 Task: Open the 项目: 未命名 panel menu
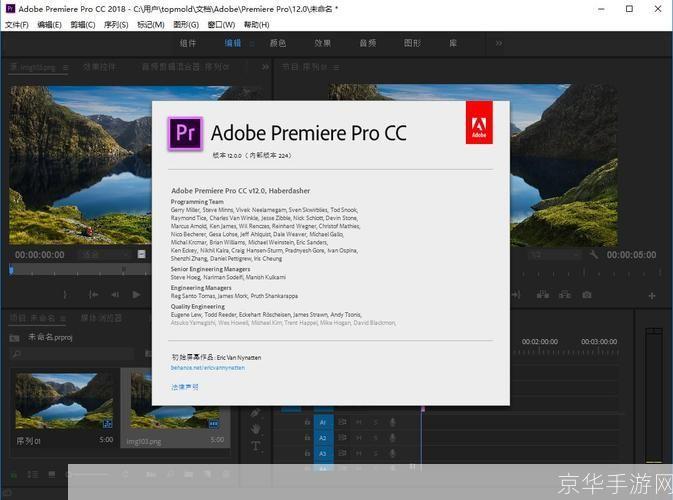pos(63,318)
